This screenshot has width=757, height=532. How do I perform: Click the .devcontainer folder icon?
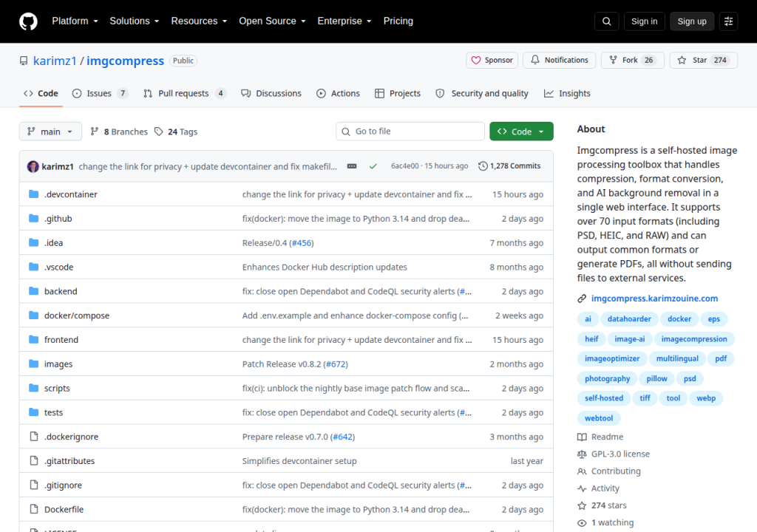click(34, 194)
